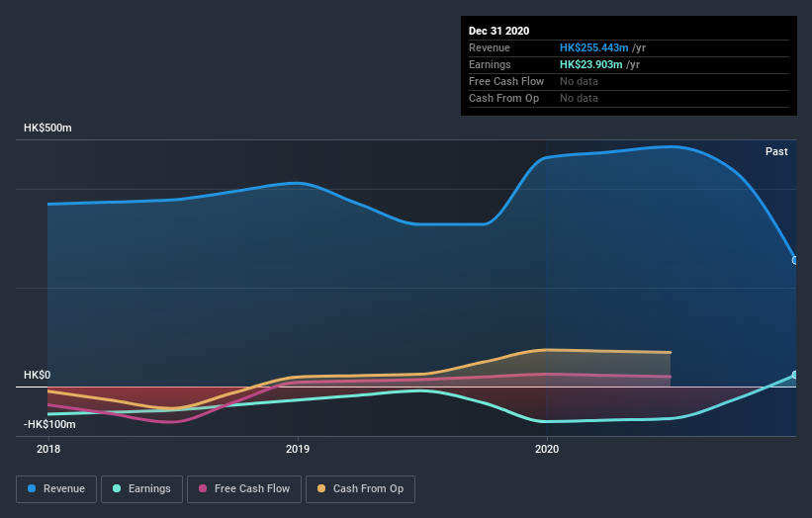Click the Earnings tooltip row label
Screen dimensions: 812x518
pos(490,64)
